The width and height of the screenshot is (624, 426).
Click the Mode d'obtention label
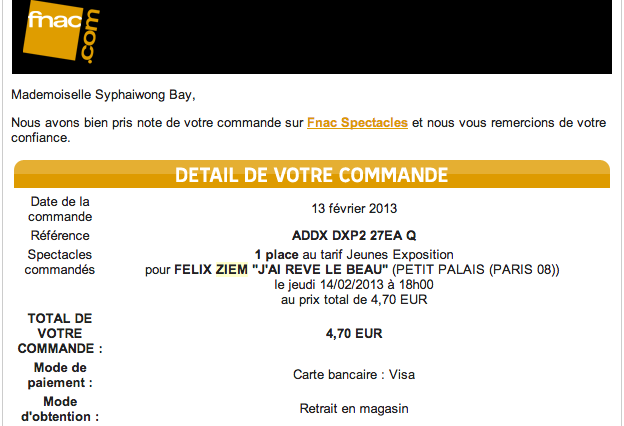pos(60,409)
